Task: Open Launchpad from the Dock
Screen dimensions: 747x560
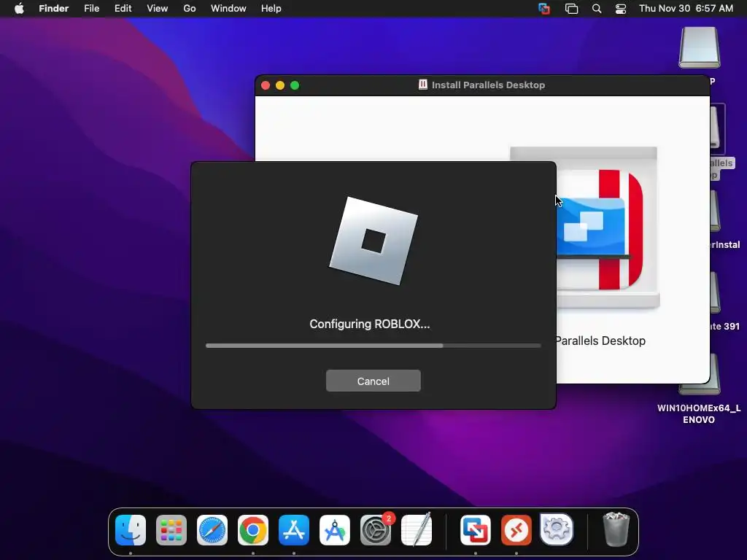Action: tap(171, 530)
